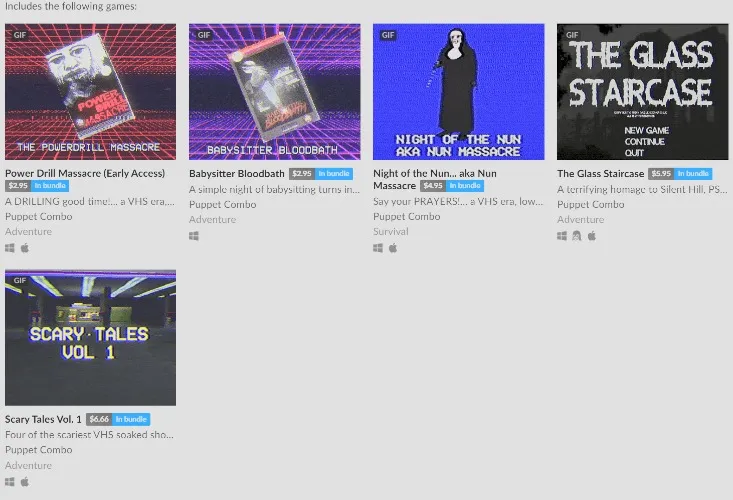Click Windows icon under Power Drill Massacre
The image size is (733, 500).
coord(10,248)
